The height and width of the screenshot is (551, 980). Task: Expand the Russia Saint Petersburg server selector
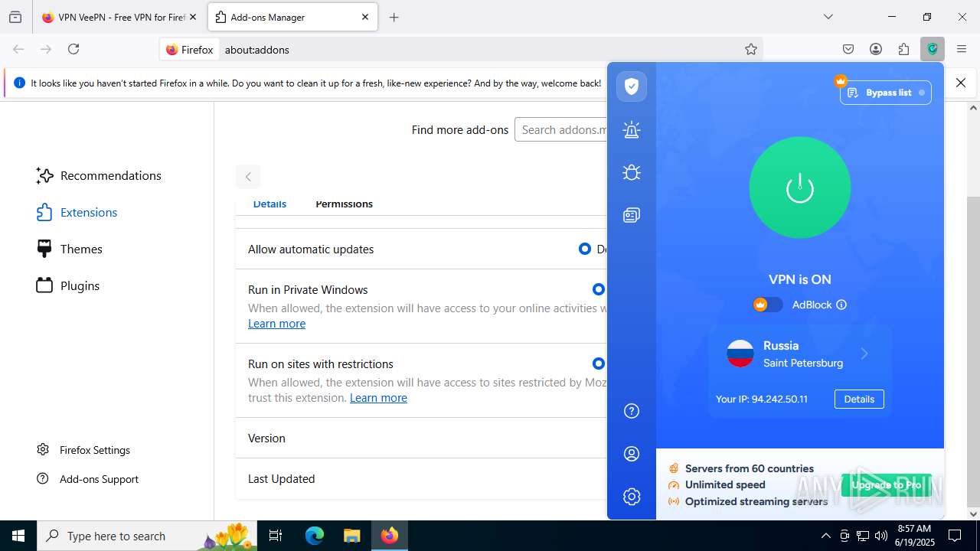[x=800, y=354]
